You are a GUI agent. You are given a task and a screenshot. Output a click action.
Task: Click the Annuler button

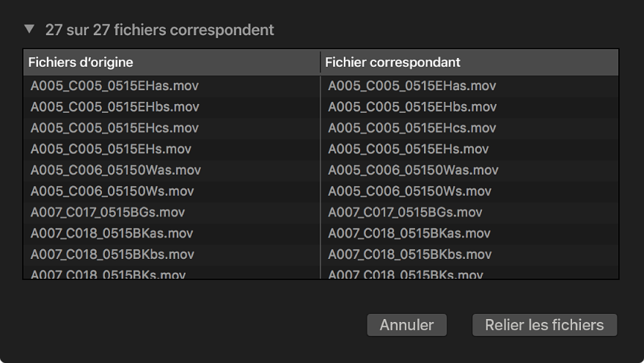pyautogui.click(x=406, y=325)
